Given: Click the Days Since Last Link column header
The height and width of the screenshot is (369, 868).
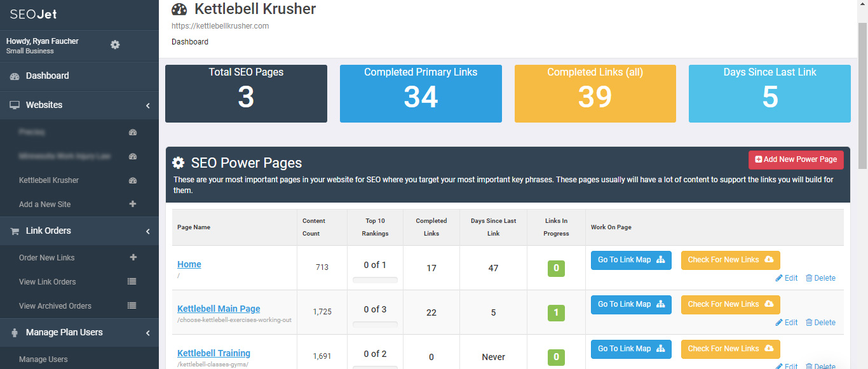Looking at the screenshot, I should 494,227.
